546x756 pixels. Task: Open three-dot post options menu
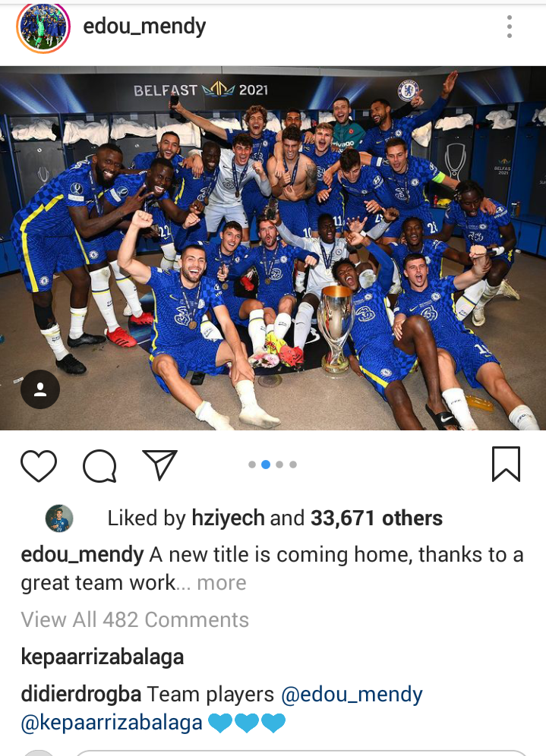click(x=510, y=27)
